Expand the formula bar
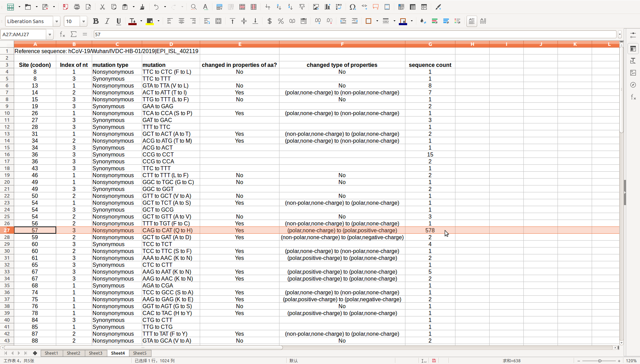Viewport: 640px width, 364px height. click(x=620, y=34)
